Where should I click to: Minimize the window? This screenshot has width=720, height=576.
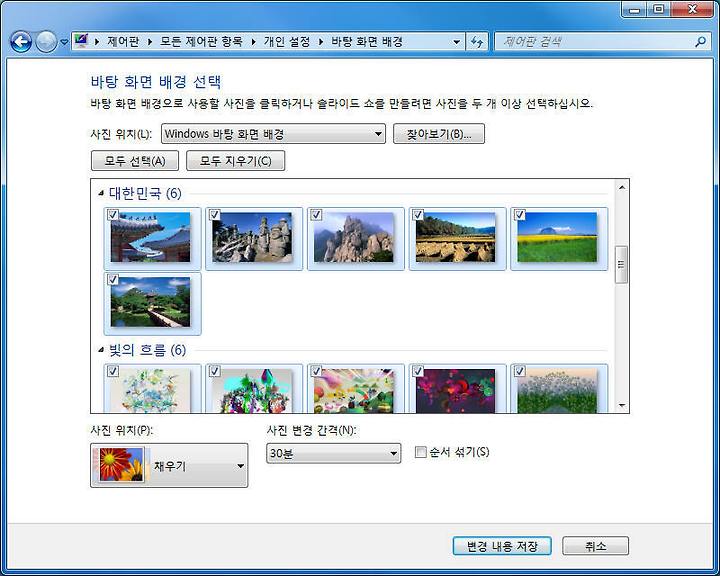pos(634,10)
